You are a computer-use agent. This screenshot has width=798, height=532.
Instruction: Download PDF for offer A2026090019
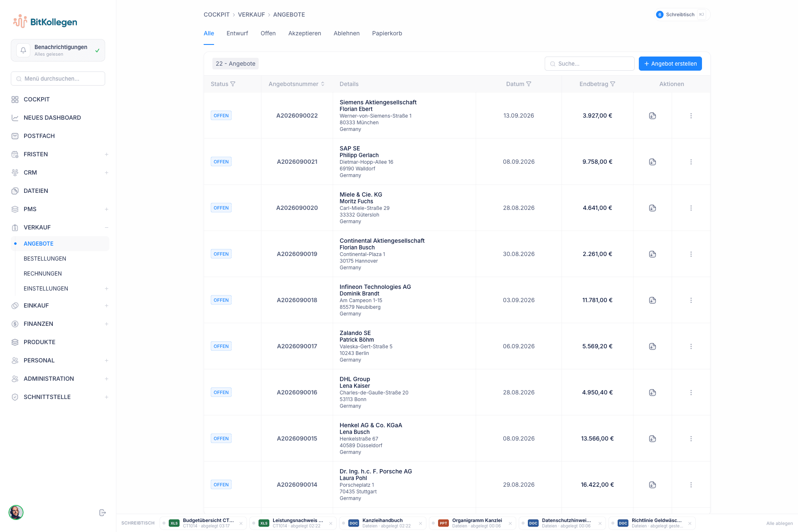[x=653, y=254]
